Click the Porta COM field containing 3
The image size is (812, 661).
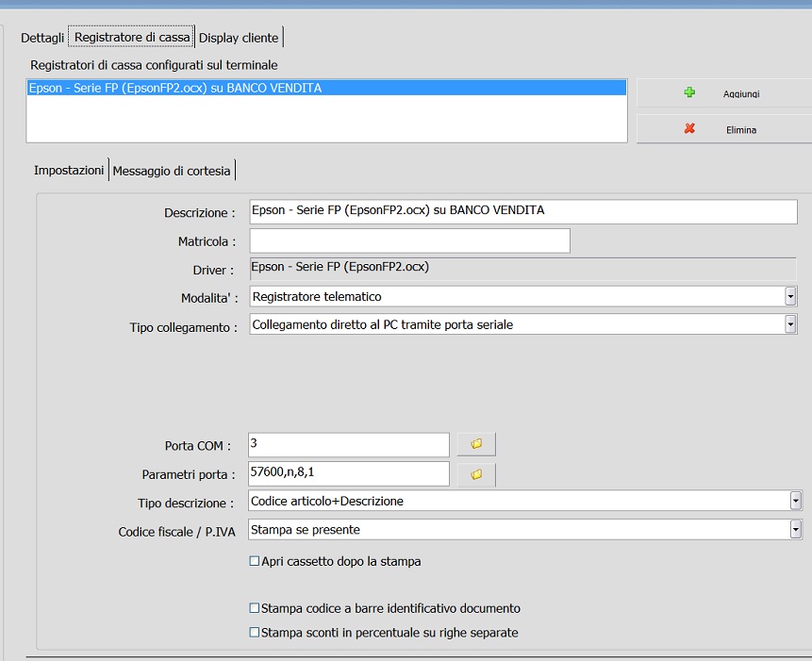point(349,445)
